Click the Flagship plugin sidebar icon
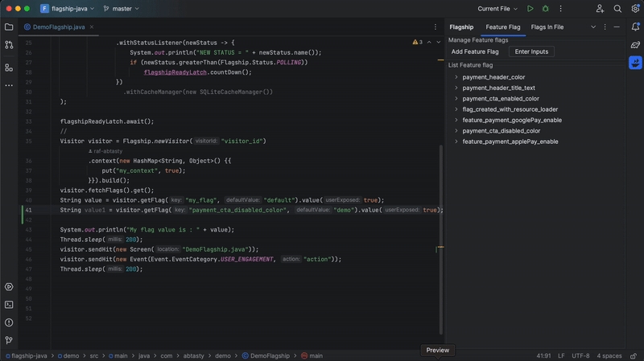Screen dimensions: 644x361 coord(635,62)
